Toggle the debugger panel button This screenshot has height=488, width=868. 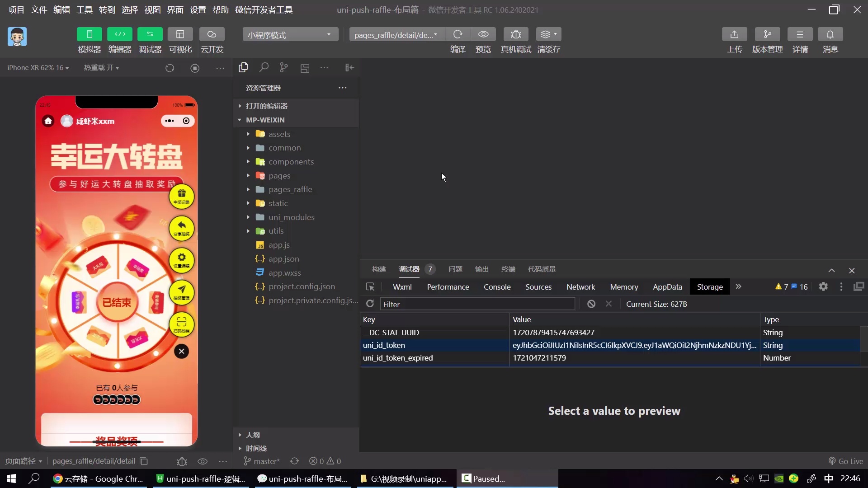point(150,34)
